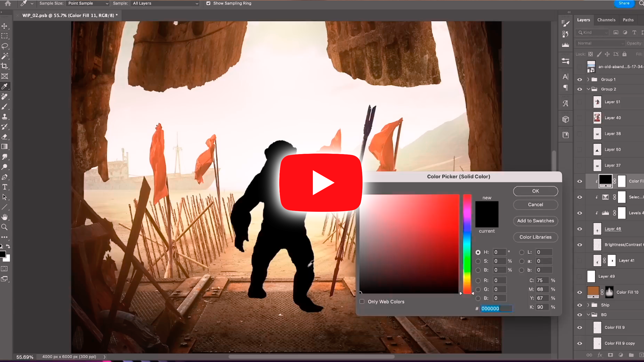Hide the Group 1 layer visibility

click(x=579, y=79)
